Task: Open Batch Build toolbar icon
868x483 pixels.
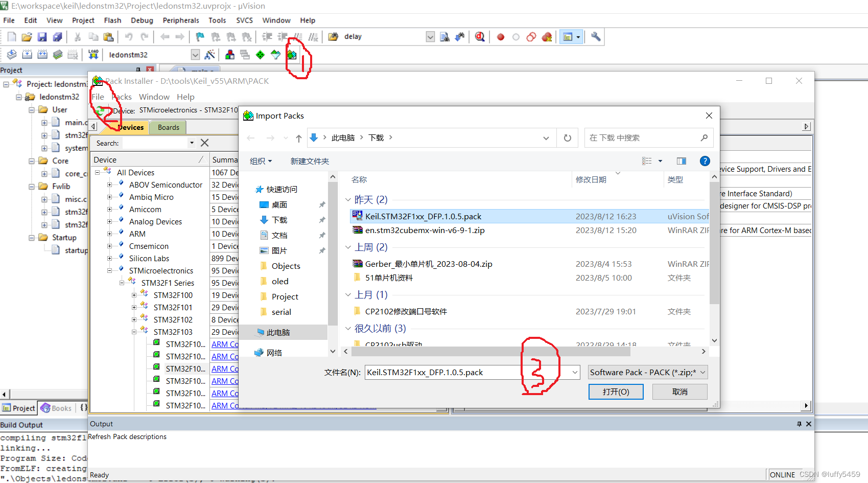Action: click(58, 55)
